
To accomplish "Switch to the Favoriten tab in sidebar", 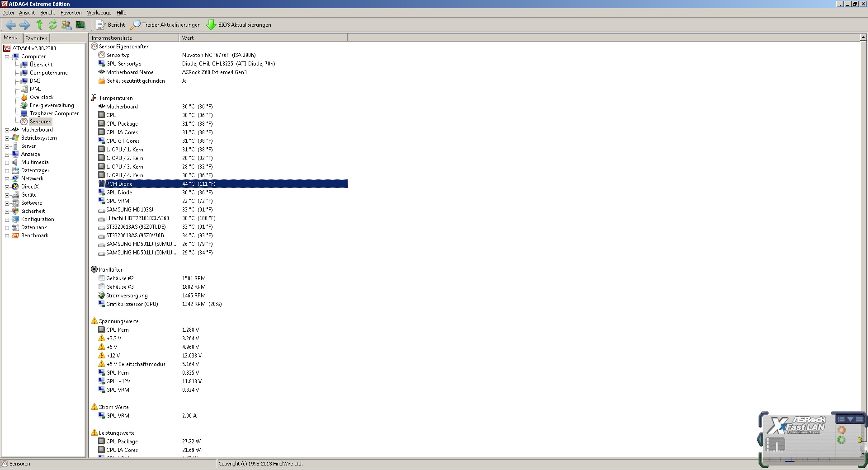I will tap(36, 38).
